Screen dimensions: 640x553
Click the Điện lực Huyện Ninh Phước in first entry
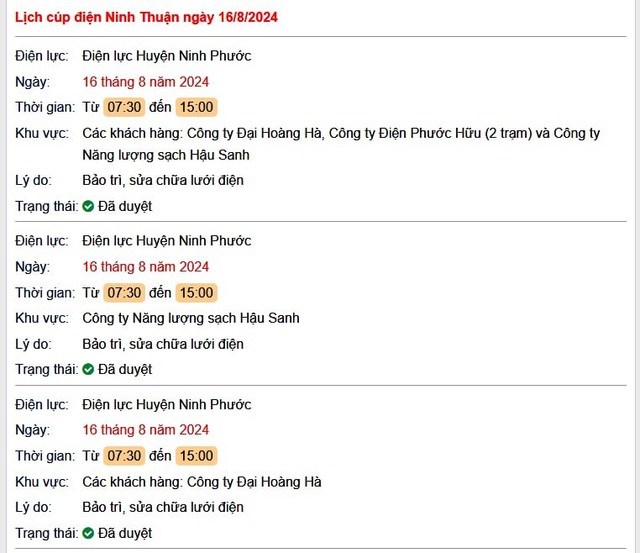(x=167, y=56)
